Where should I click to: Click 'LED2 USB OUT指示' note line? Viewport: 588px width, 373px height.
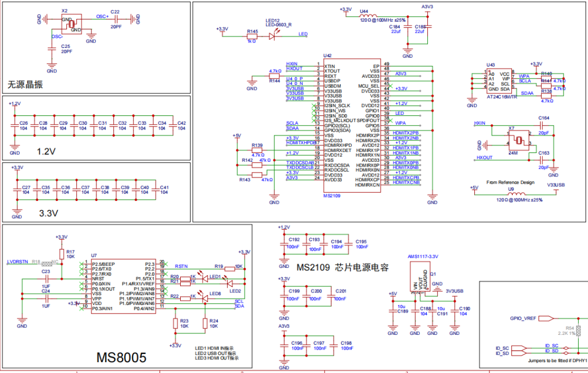(216, 353)
